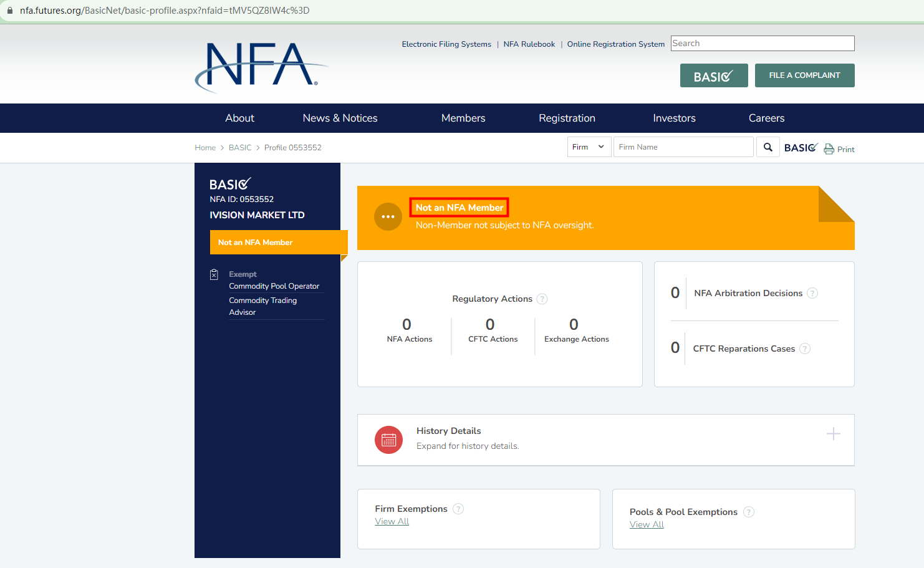
Task: Open the News & Notices menu
Action: pos(340,118)
